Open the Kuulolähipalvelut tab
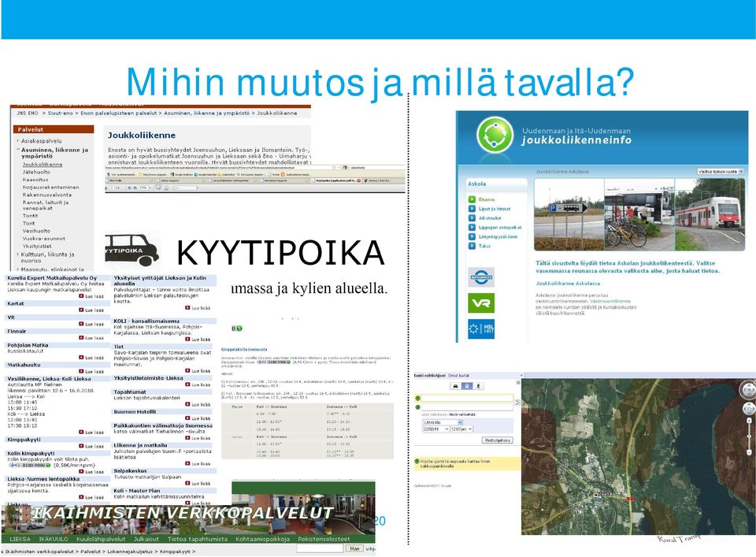 click(101, 539)
